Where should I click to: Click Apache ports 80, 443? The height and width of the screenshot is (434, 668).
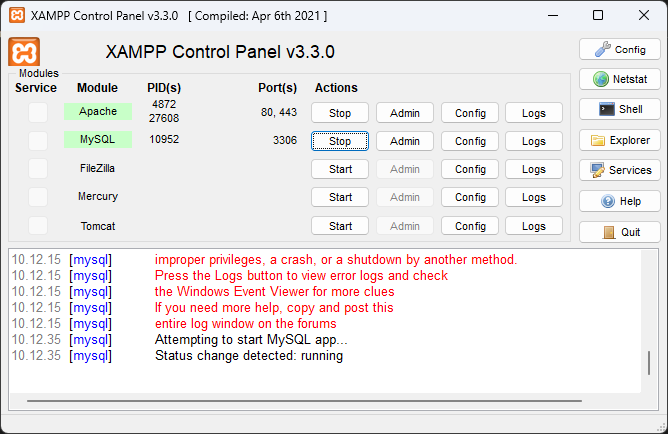point(279,112)
